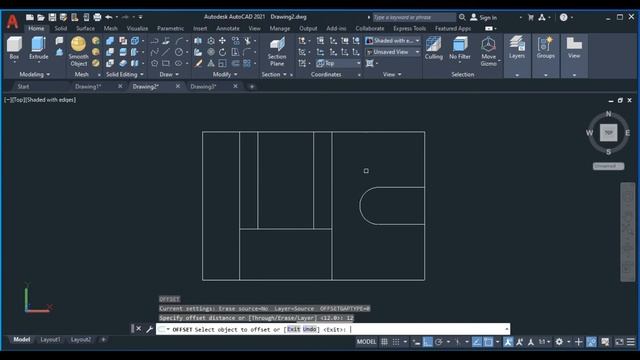Expand the Section panel
This screenshot has height=360, width=640.
click(274, 74)
